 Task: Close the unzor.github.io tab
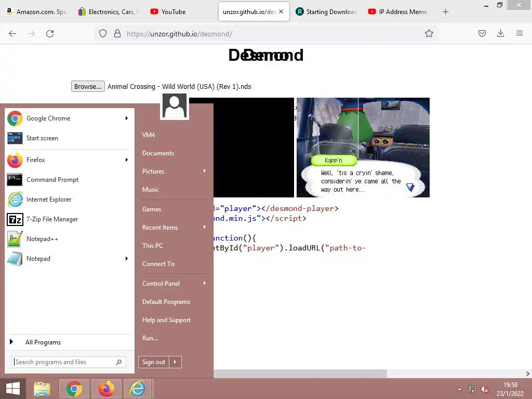[281, 11]
